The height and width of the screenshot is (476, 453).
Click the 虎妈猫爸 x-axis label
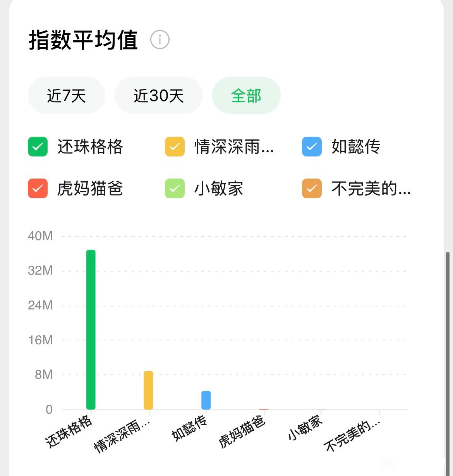pos(242,431)
